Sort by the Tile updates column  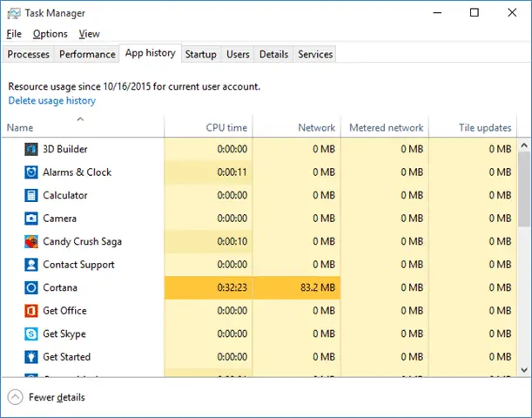coord(473,126)
